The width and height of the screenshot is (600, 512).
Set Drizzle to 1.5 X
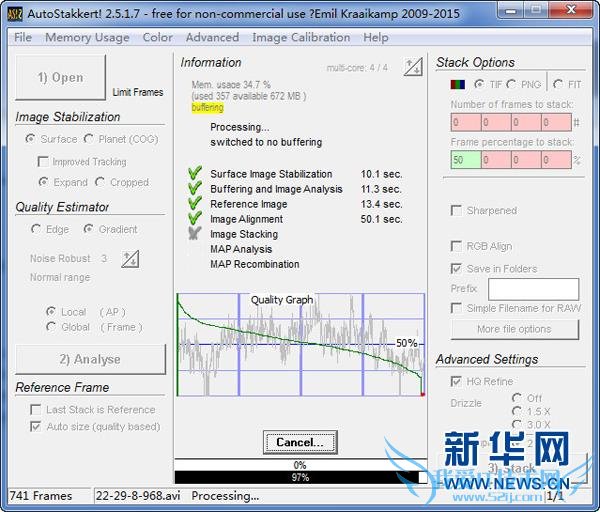point(531,412)
